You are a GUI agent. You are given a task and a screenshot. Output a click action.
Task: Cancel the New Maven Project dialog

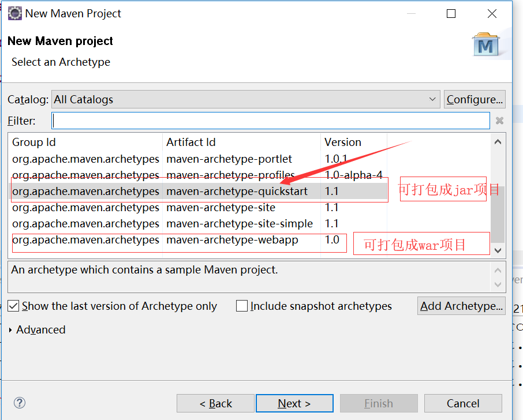point(463,403)
